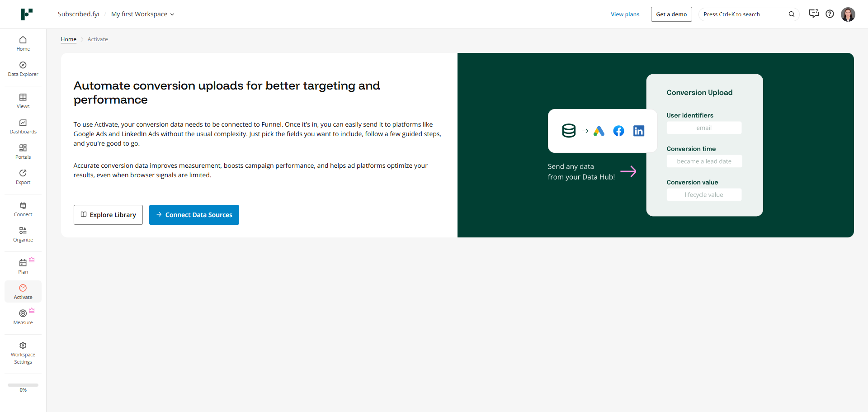Open the View plans link

(x=625, y=14)
